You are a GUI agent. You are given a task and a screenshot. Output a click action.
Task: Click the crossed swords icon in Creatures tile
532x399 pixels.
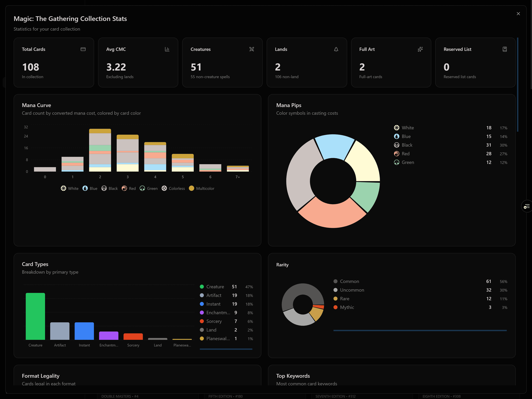tap(252, 49)
